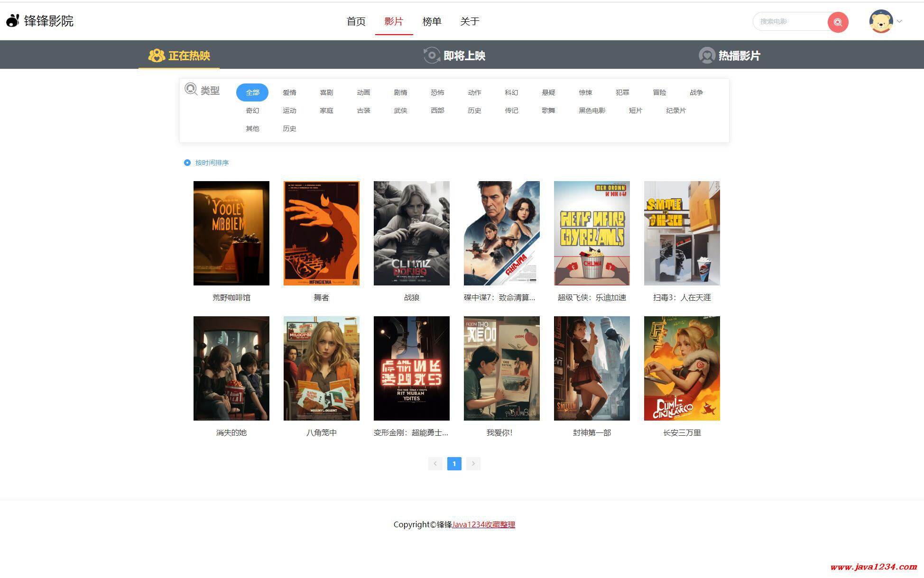
Task: Filter by 恐怖 genre
Action: pyautogui.click(x=437, y=92)
